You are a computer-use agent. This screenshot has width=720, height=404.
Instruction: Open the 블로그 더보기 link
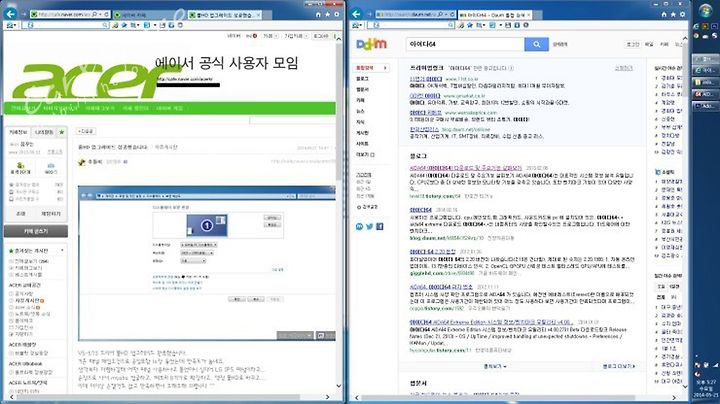(619, 366)
